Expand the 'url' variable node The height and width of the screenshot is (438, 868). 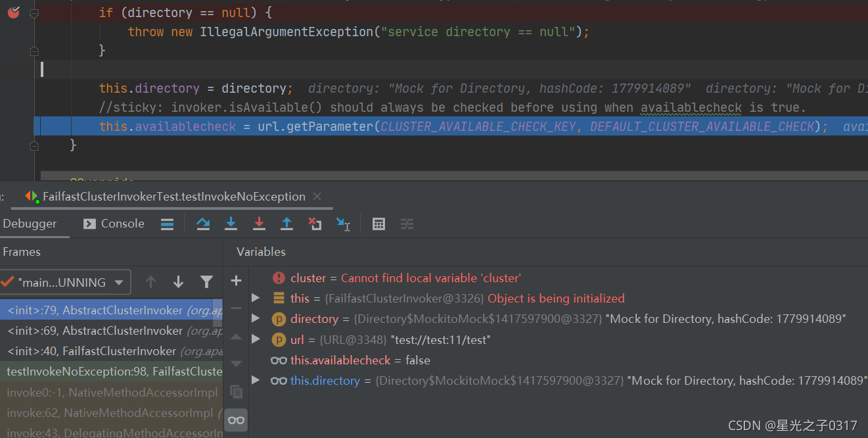pyautogui.click(x=256, y=339)
